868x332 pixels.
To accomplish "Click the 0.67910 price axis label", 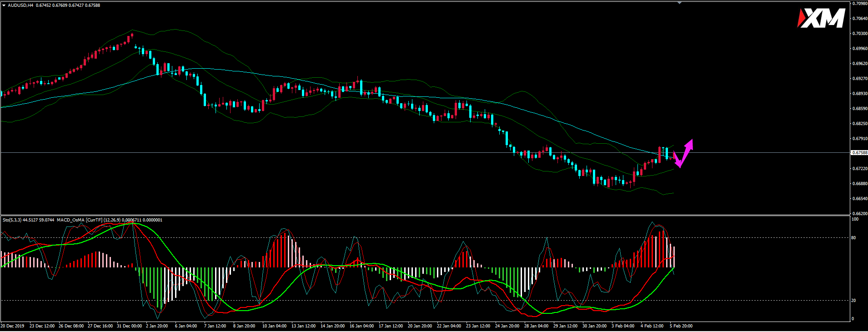I will [860, 139].
